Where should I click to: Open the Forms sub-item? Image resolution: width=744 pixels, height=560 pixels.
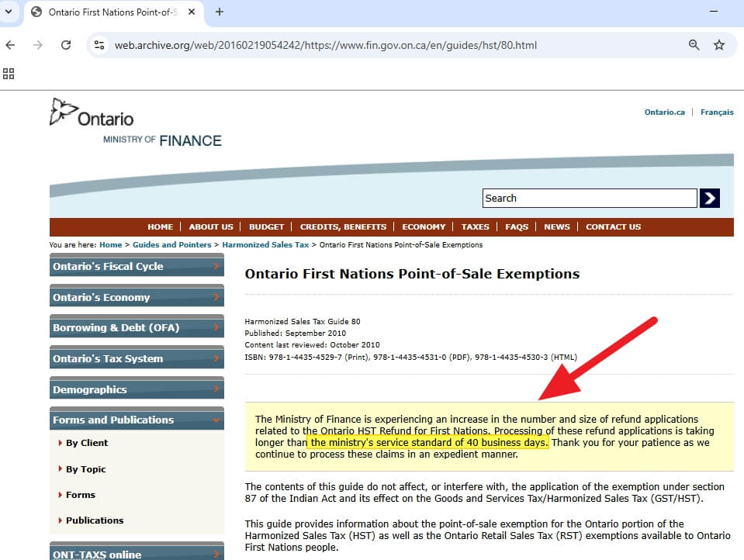(81, 495)
